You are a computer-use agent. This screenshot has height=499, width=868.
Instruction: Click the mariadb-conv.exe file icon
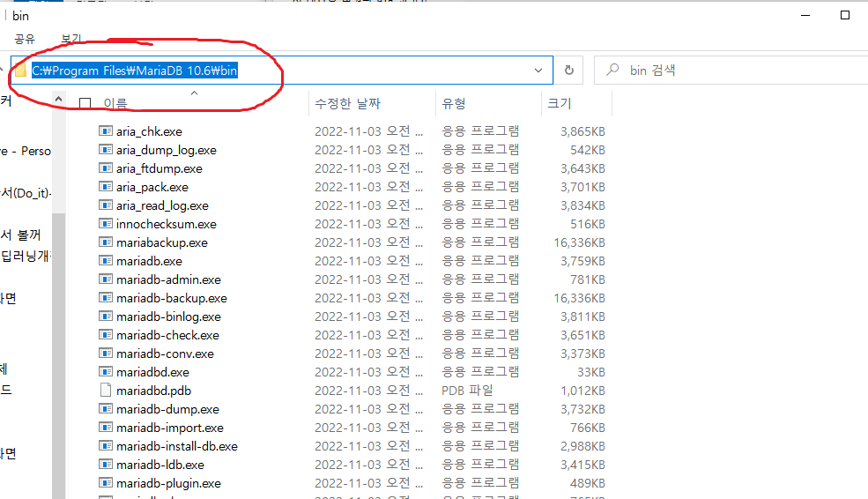[106, 354]
